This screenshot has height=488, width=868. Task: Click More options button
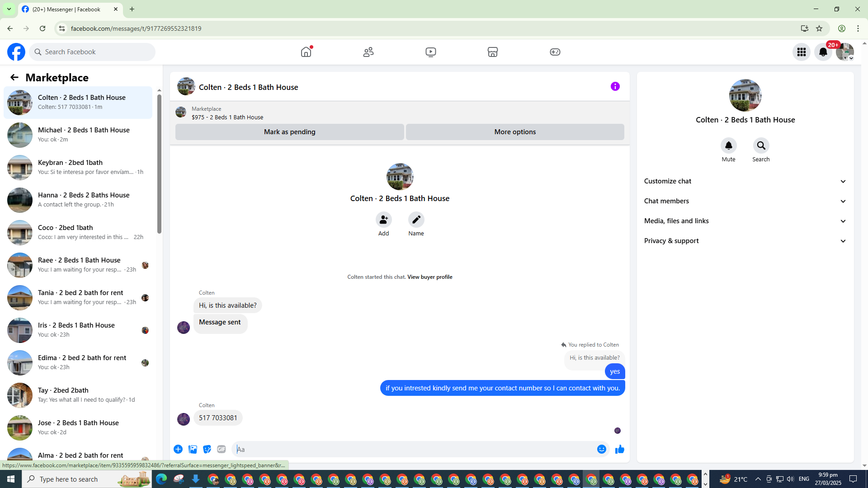pyautogui.click(x=515, y=132)
